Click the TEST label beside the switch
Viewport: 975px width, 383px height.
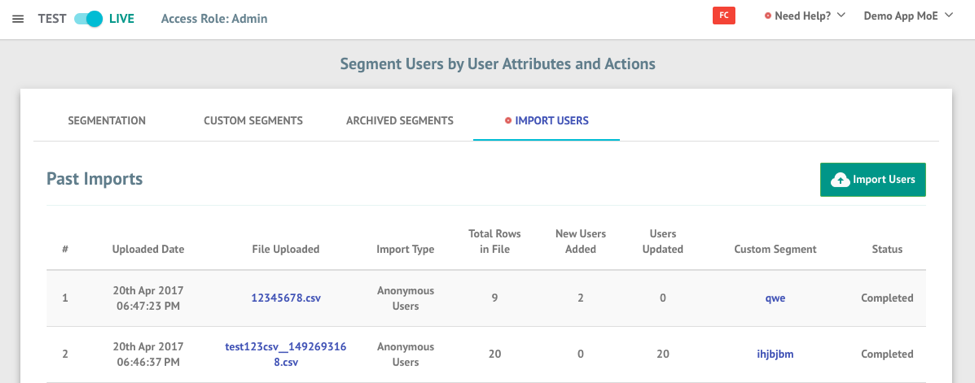tap(52, 19)
